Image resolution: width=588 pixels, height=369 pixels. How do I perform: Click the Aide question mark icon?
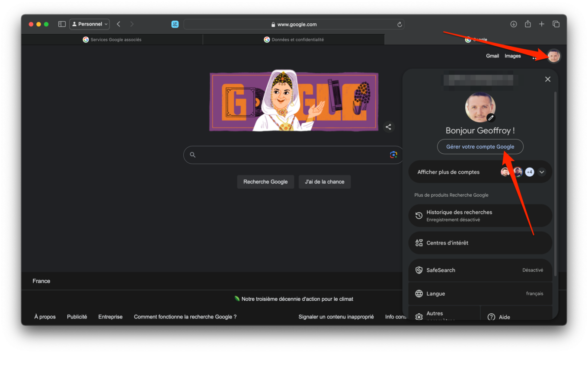[491, 317]
